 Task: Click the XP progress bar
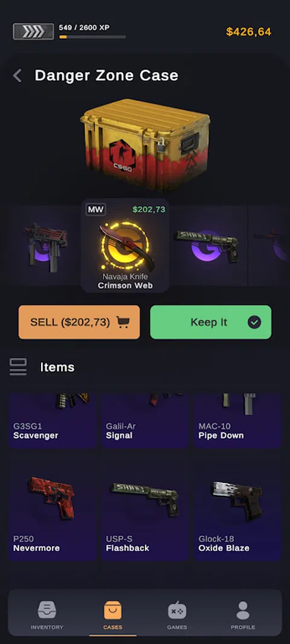click(92, 37)
